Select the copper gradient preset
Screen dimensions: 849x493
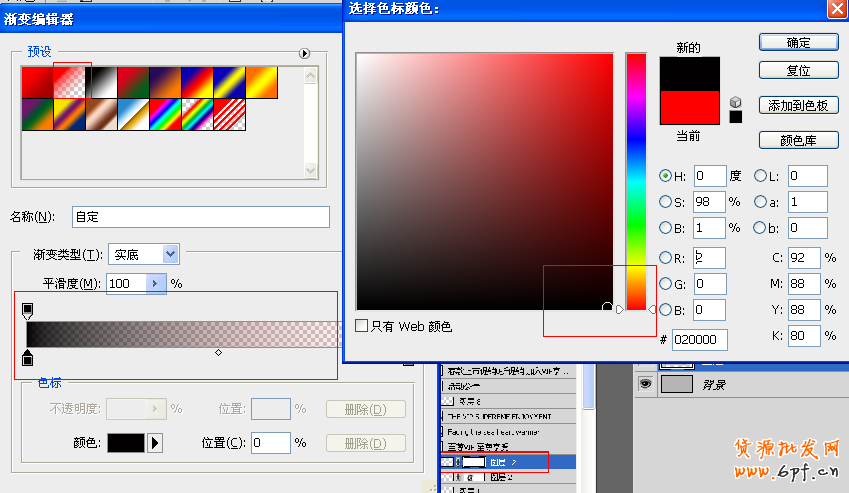(x=101, y=114)
